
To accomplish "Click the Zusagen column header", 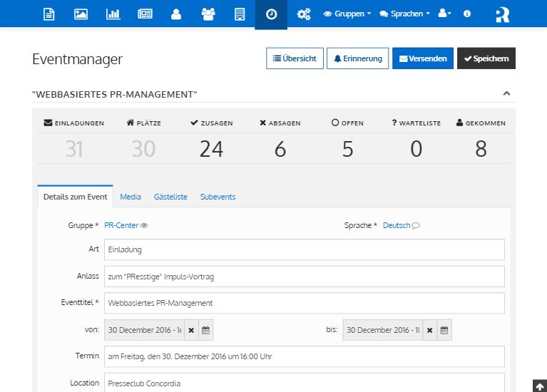I will (211, 123).
